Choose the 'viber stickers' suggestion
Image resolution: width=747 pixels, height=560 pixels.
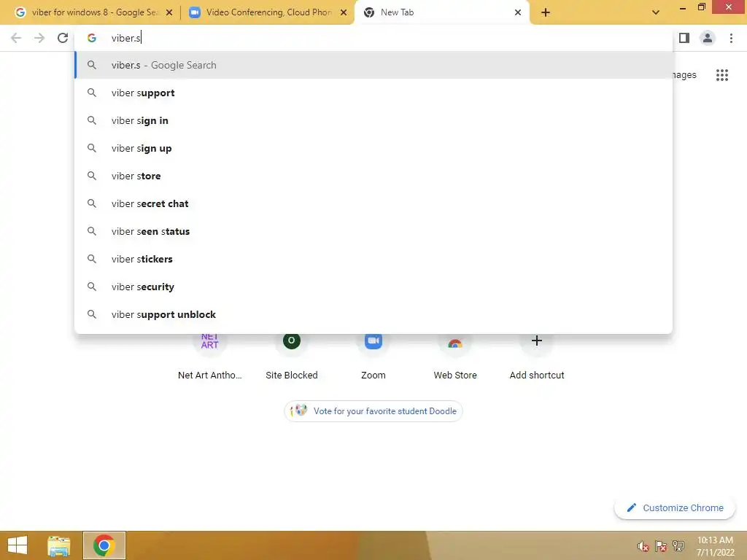[x=373, y=259]
